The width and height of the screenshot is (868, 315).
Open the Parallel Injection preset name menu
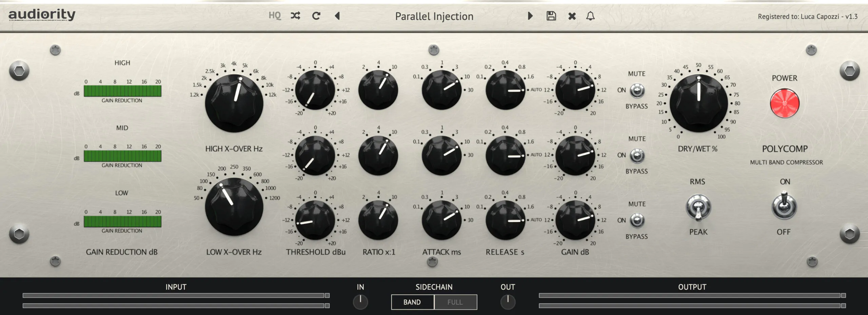(x=434, y=16)
